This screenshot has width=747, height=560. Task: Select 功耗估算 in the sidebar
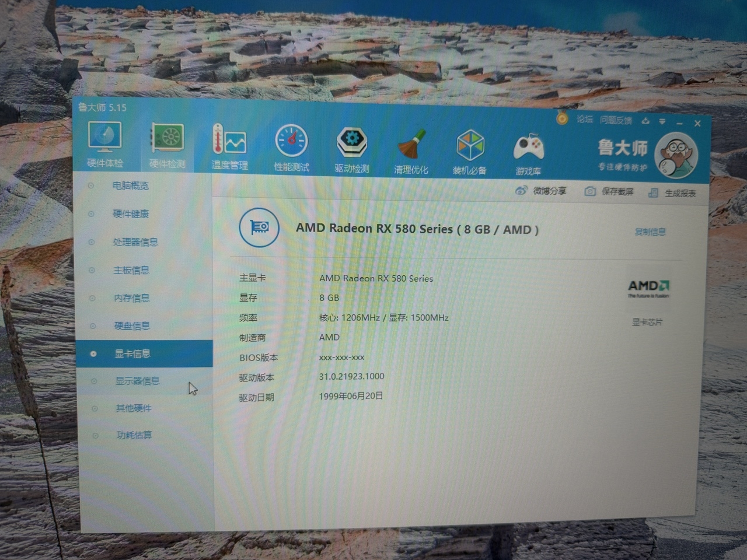(134, 435)
